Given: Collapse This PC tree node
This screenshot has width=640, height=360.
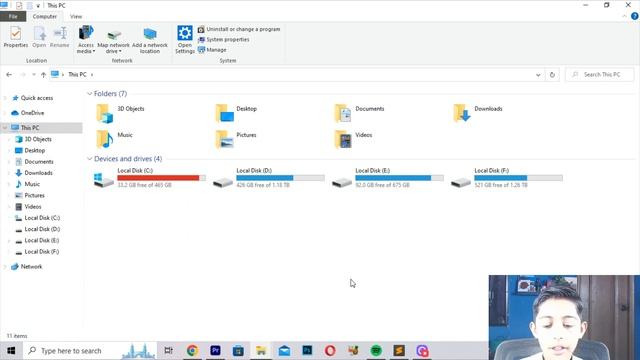Looking at the screenshot, I should [5, 128].
